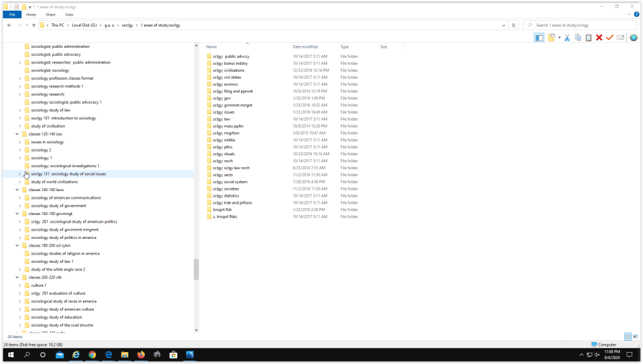Click the Paste clipboard icon
The image size is (643, 364).
point(588,38)
